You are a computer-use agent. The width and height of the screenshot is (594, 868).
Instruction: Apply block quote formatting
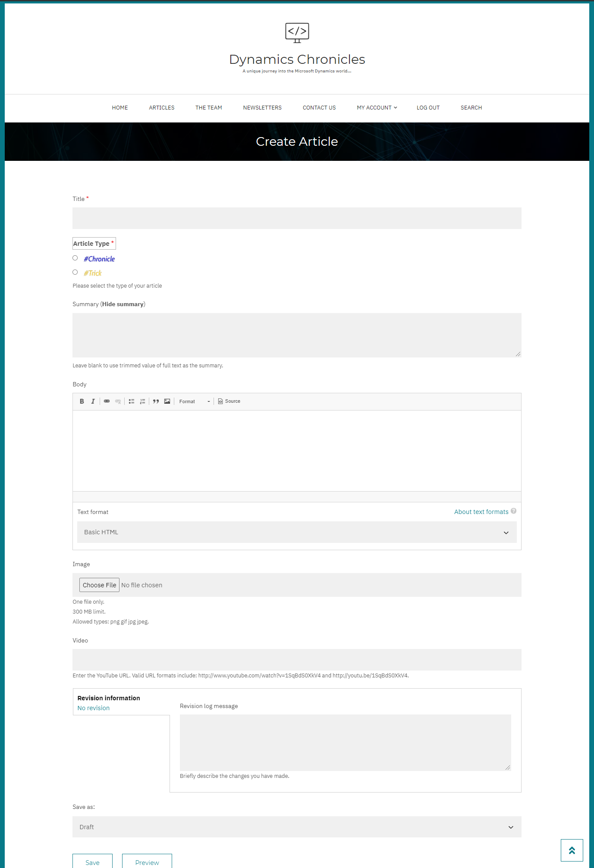point(156,401)
